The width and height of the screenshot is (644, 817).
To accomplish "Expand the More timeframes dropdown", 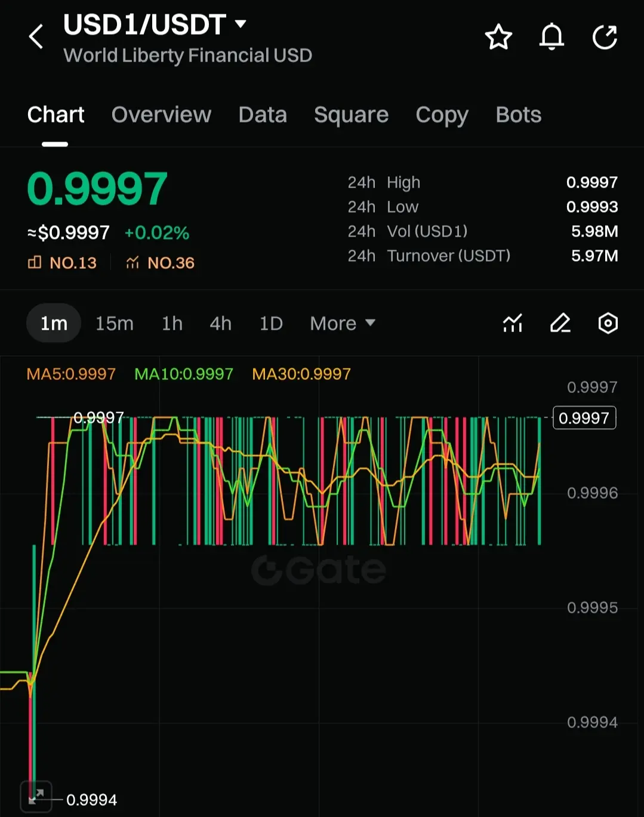I will [x=343, y=323].
